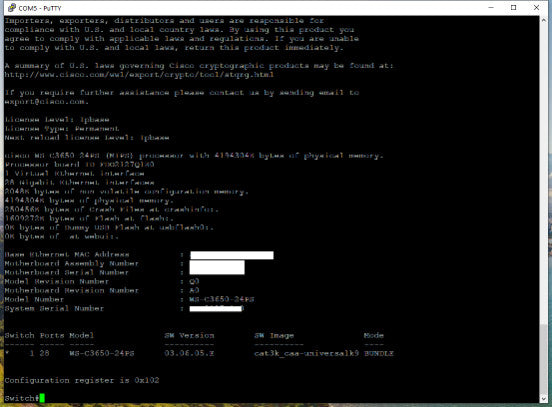The height and width of the screenshot is (407, 552).
Task: Click '1 Virtual Ethernet interface' line
Action: (x=74, y=174)
